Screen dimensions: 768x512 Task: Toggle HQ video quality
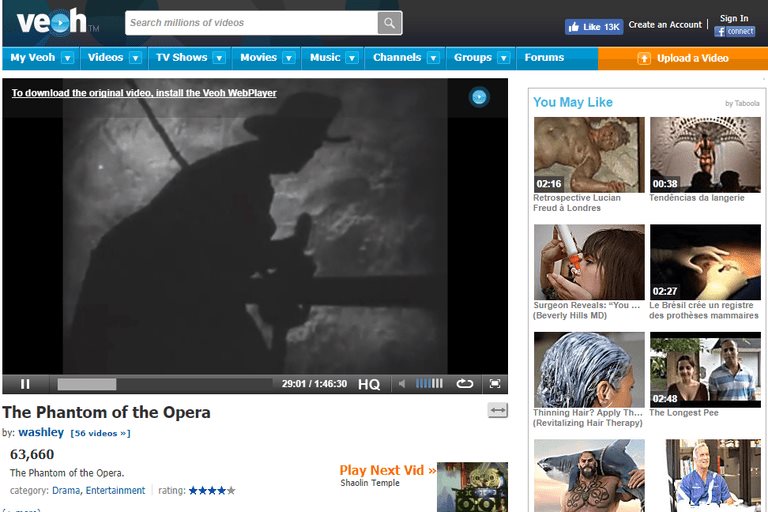pyautogui.click(x=369, y=384)
